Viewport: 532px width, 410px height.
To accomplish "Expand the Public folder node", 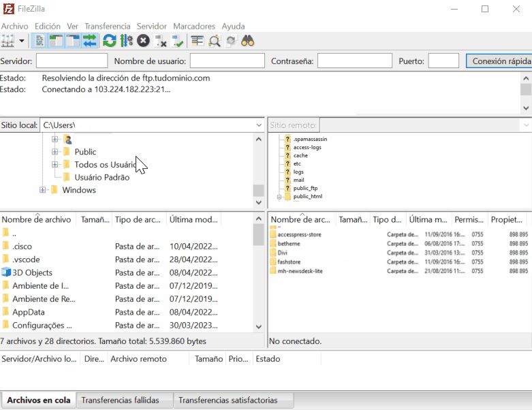I will click(54, 152).
